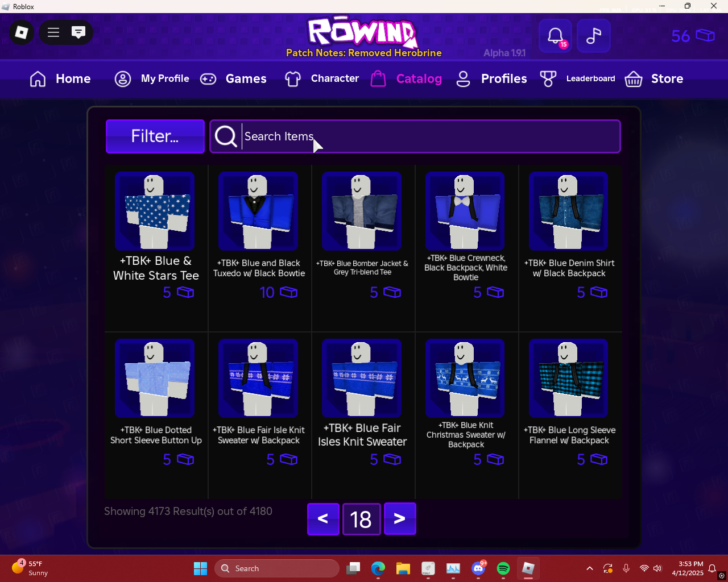Viewport: 728px width, 582px height.
Task: Click the Store basket icon
Action: coord(634,78)
